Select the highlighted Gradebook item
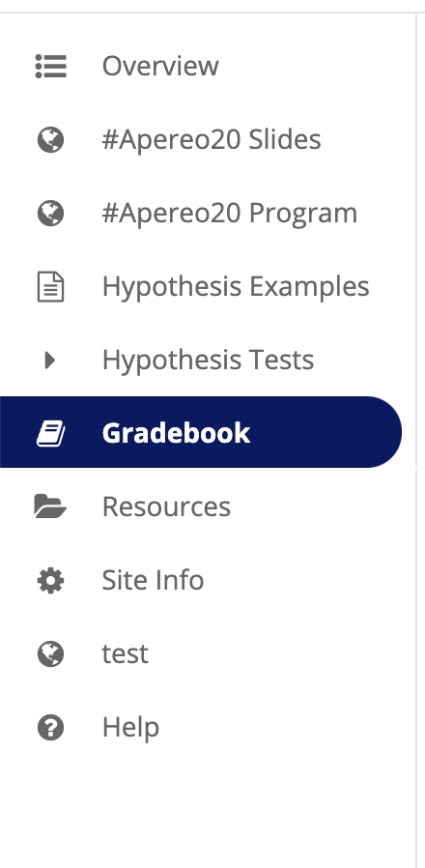The height and width of the screenshot is (868, 425). [x=200, y=432]
